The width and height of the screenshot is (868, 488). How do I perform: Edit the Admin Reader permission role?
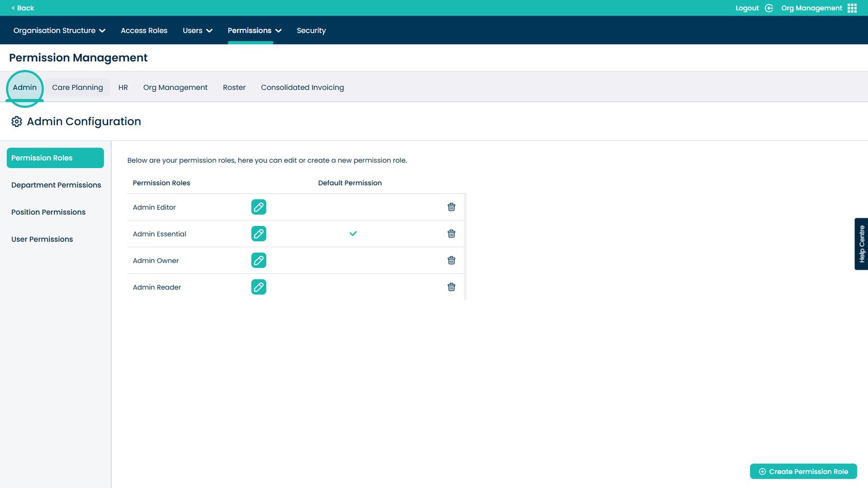tap(259, 287)
